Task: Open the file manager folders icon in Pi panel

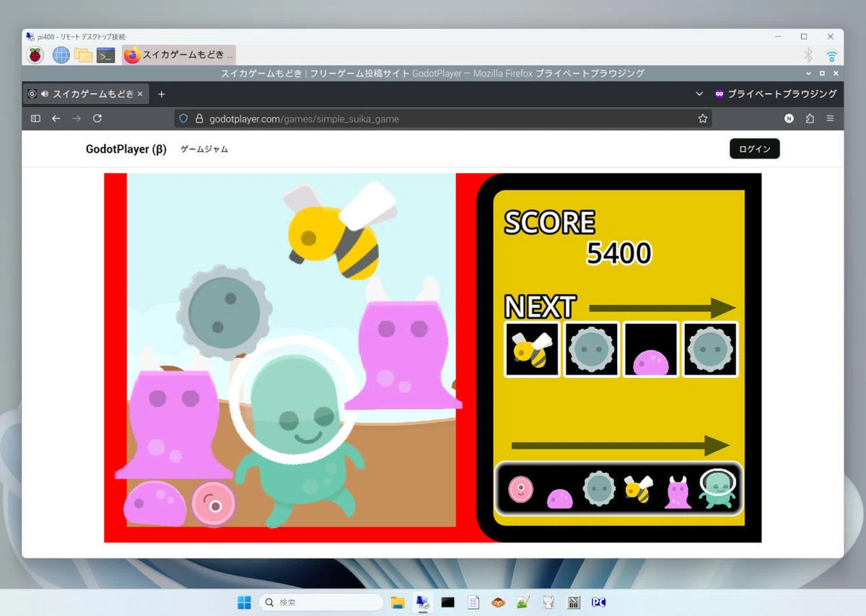Action: pos(83,55)
